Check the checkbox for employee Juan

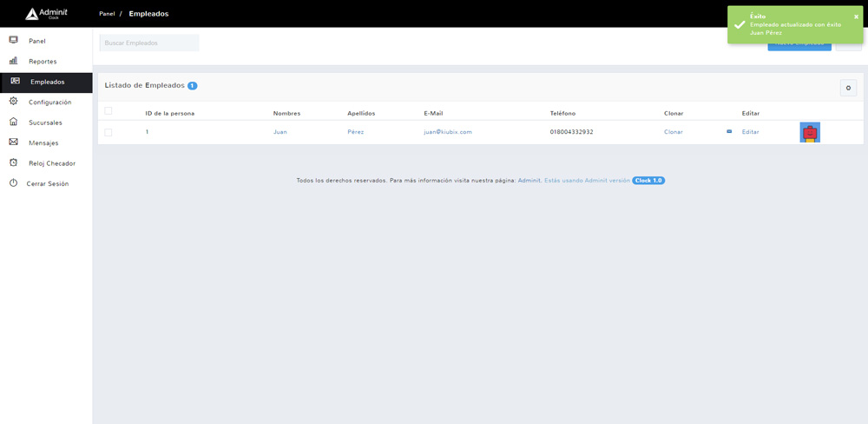coord(108,132)
